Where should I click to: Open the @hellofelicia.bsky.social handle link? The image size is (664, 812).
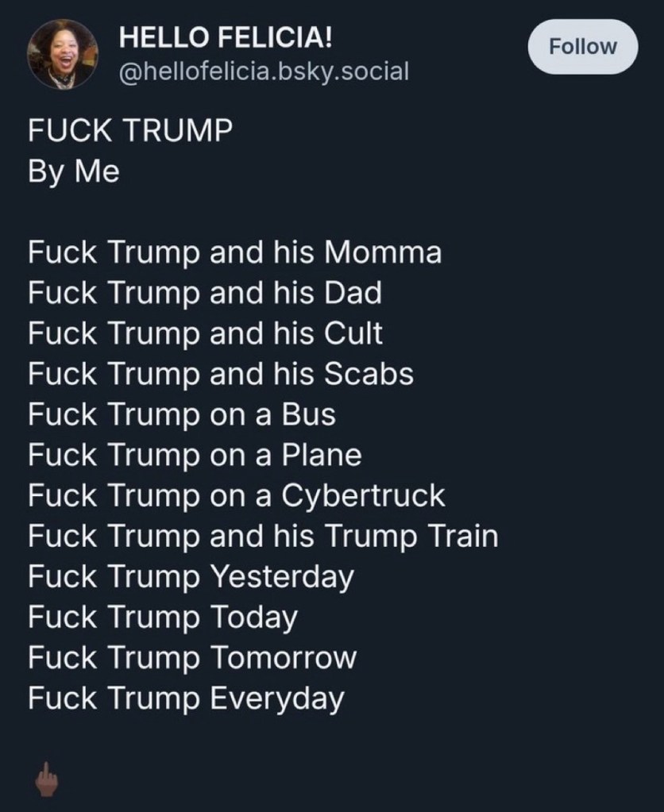pyautogui.click(x=263, y=72)
